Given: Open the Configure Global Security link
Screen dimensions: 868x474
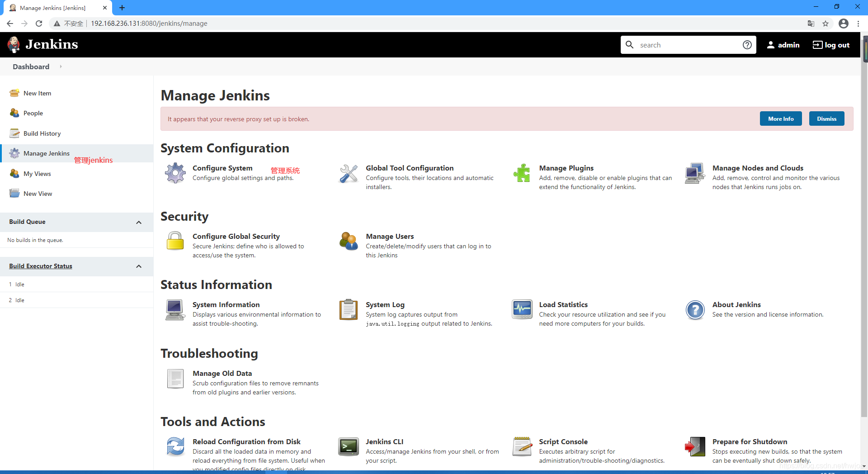Looking at the screenshot, I should (236, 236).
